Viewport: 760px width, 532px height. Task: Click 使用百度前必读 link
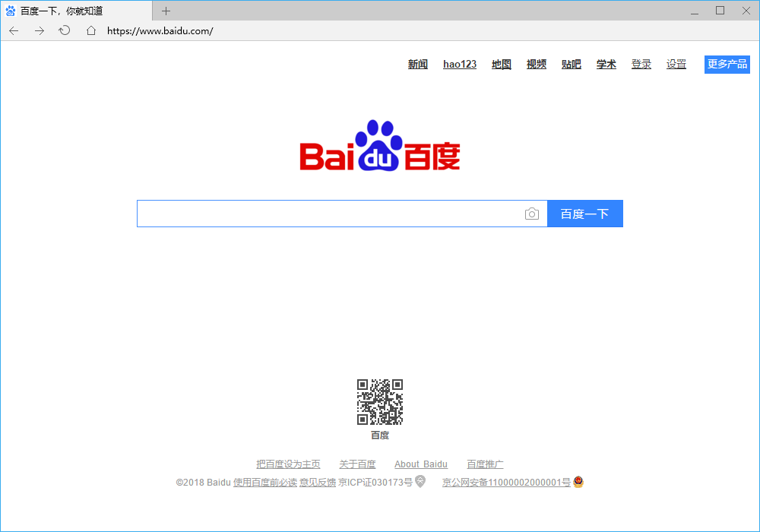(264, 482)
